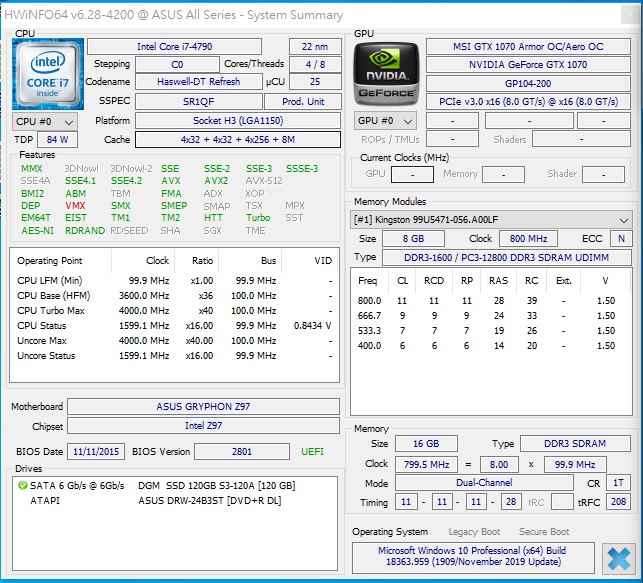Click the GP104-200 GPU chip field

pos(528,84)
